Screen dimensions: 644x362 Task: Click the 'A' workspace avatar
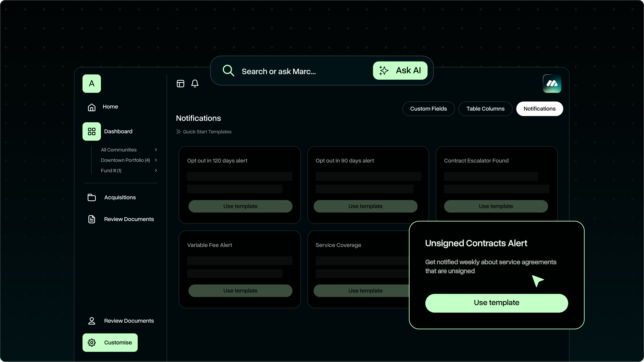pos(92,84)
